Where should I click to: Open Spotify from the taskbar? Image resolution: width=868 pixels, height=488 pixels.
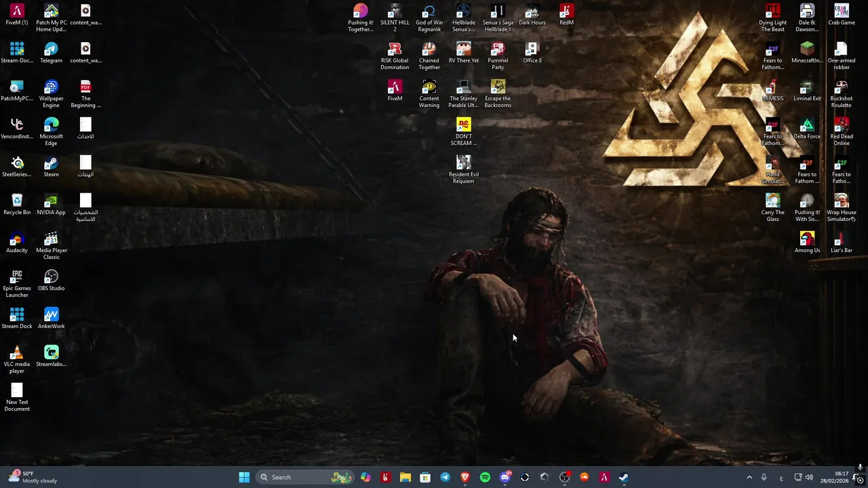(x=485, y=477)
